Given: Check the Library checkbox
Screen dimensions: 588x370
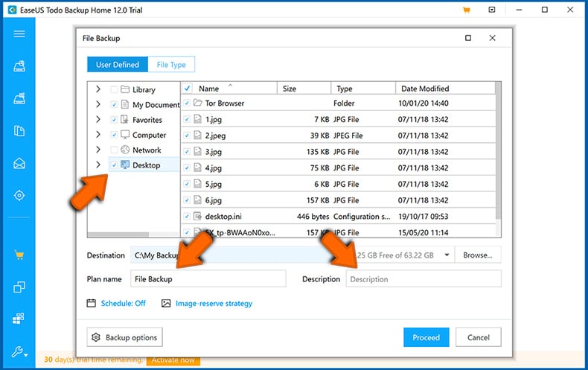Looking at the screenshot, I should [x=114, y=89].
